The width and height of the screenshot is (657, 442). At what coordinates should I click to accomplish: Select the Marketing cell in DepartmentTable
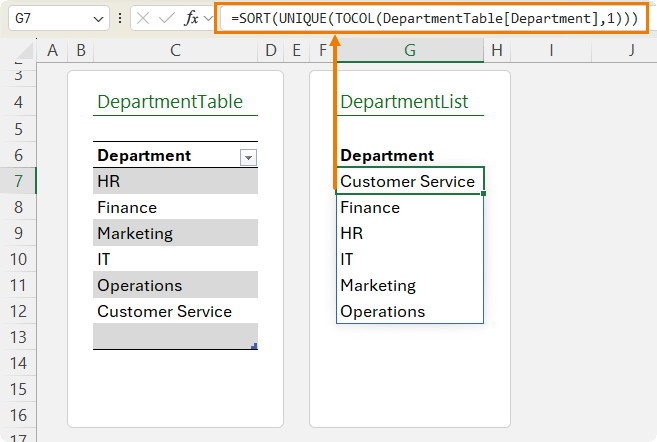pyautogui.click(x=175, y=233)
